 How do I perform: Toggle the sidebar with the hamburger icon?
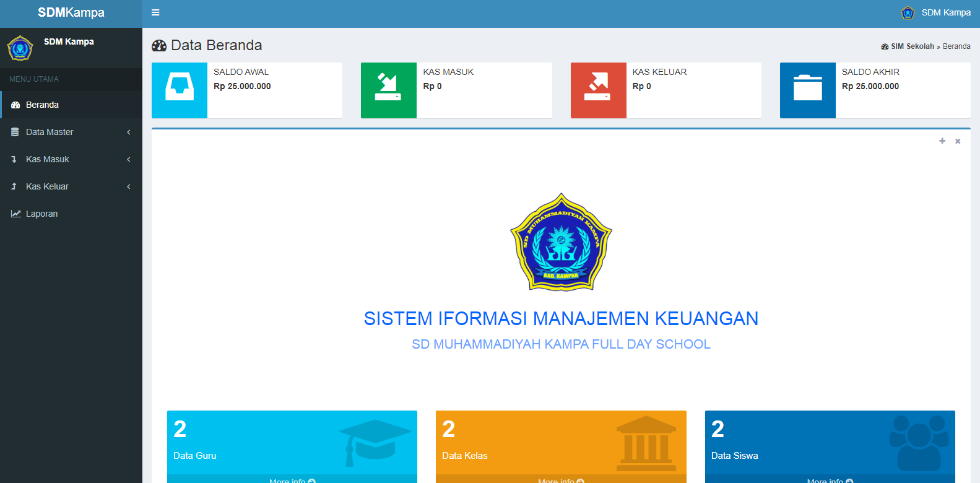tap(155, 12)
